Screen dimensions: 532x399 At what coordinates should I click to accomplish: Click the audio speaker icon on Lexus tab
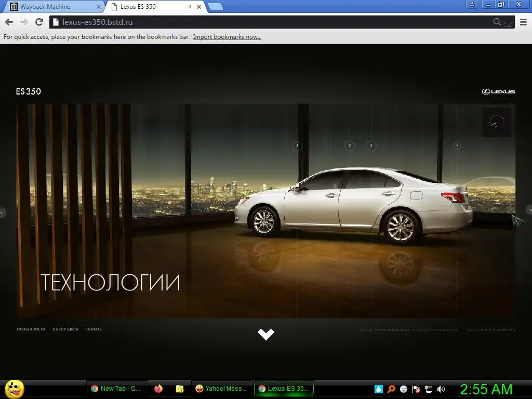point(191,6)
